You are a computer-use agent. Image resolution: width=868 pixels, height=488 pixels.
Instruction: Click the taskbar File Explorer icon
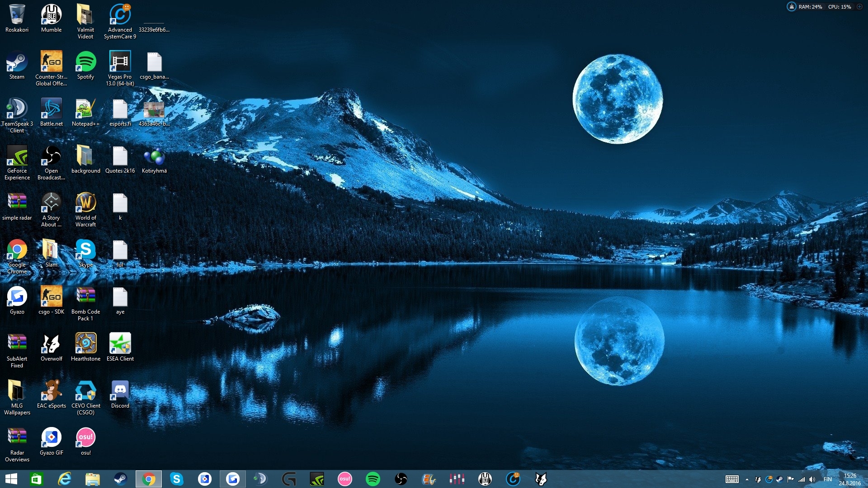click(x=92, y=479)
